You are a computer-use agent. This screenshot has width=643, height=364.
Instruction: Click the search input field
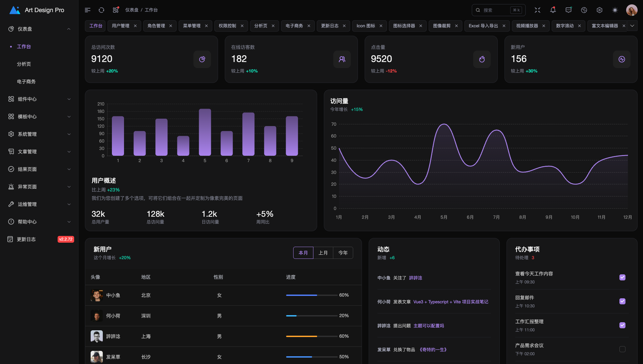pyautogui.click(x=495, y=10)
